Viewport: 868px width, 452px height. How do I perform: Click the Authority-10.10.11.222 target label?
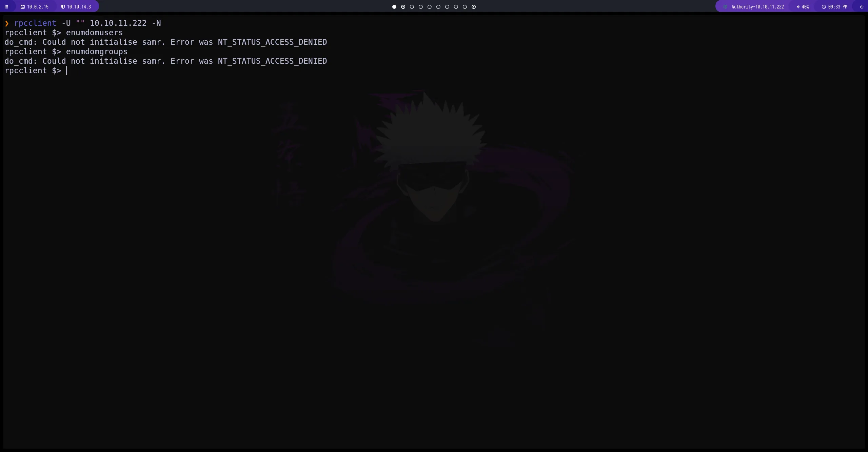tap(757, 7)
